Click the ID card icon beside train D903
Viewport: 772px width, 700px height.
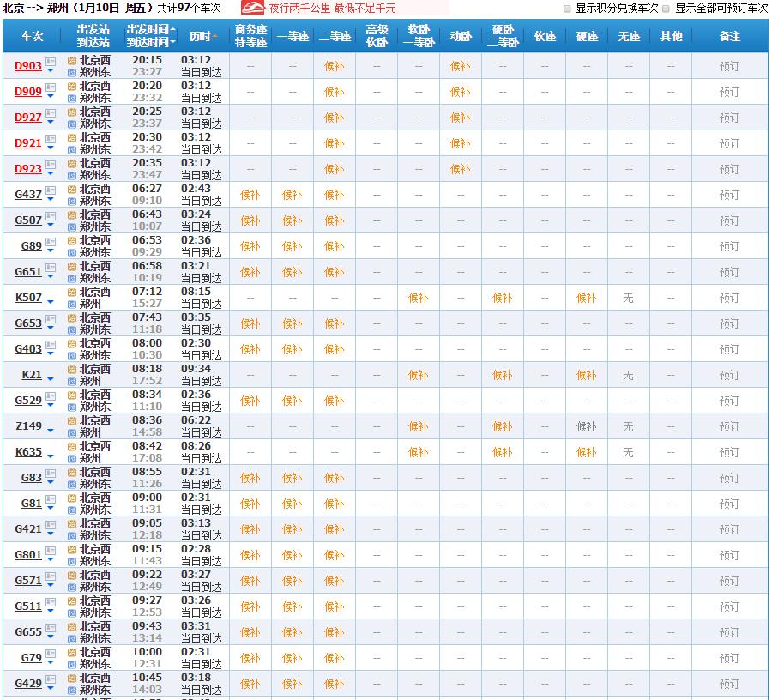point(51,62)
